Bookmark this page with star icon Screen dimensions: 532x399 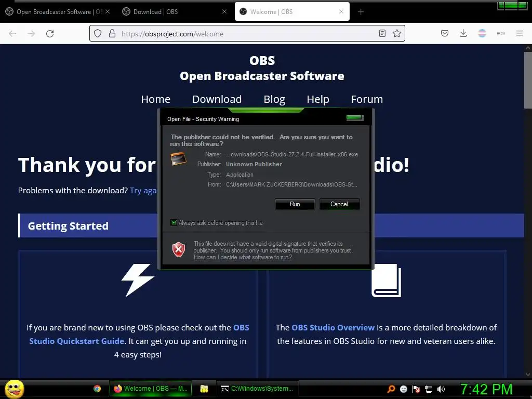(397, 34)
